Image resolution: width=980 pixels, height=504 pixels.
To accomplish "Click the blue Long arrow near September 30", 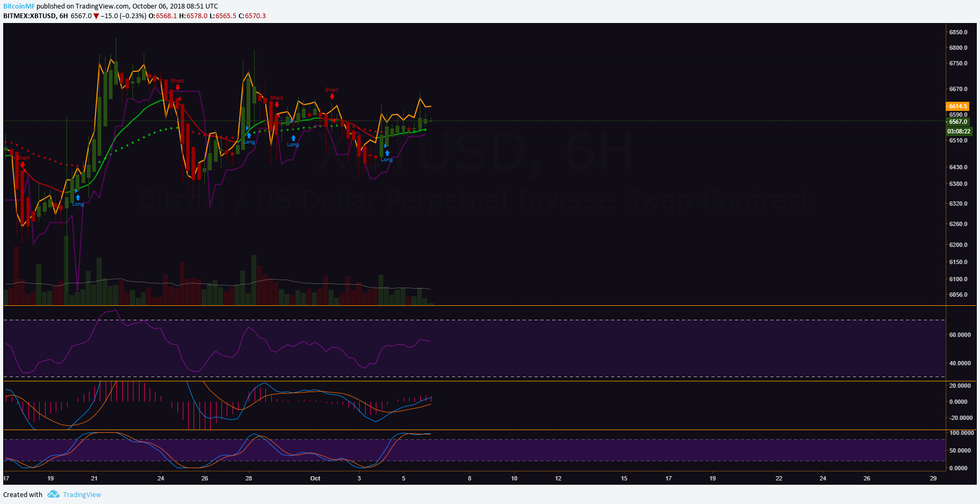I will click(x=293, y=138).
